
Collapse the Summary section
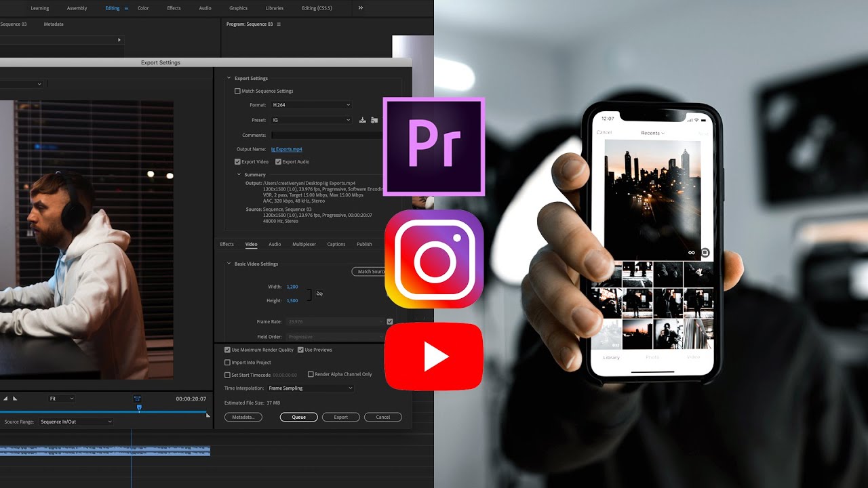pyautogui.click(x=239, y=175)
